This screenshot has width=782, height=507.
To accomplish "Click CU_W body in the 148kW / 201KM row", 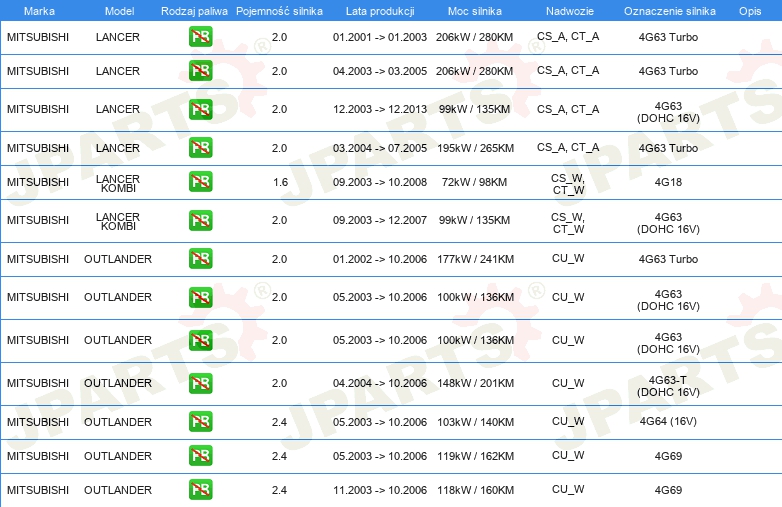I will [568, 383].
